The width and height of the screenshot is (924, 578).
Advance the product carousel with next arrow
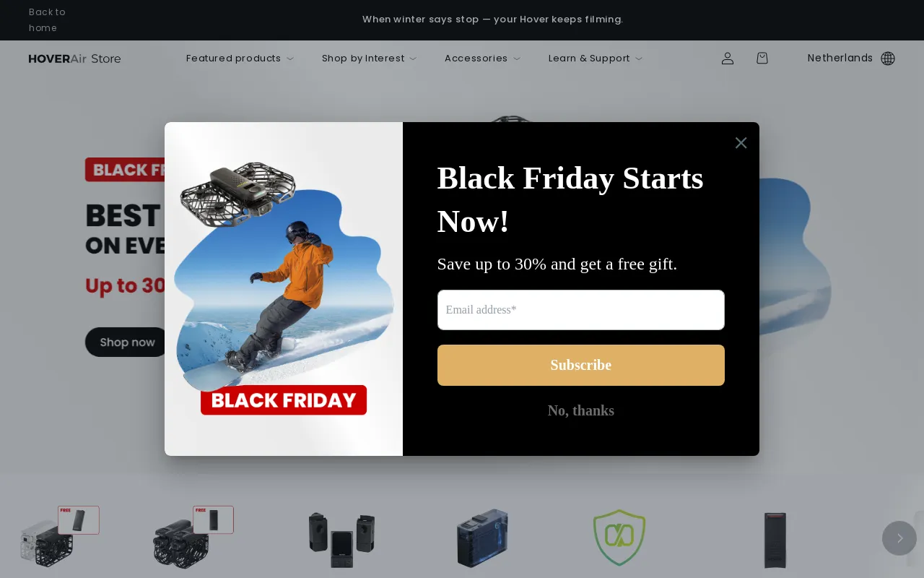tap(899, 538)
